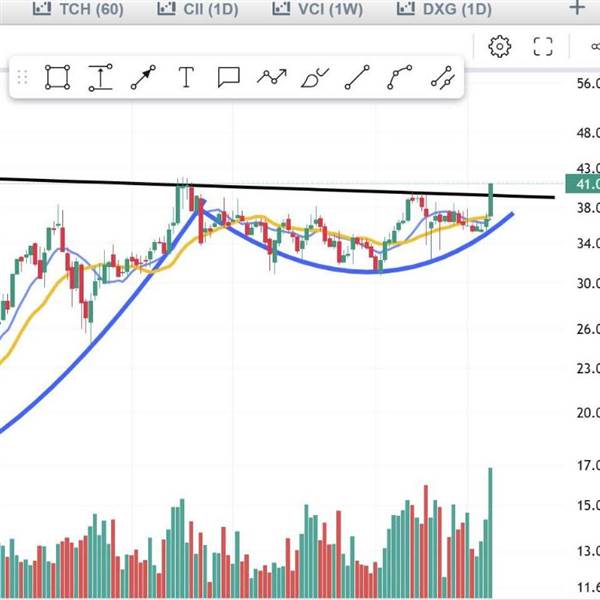The image size is (600, 600).
Task: Toggle fullscreen chart mode
Action: [543, 47]
